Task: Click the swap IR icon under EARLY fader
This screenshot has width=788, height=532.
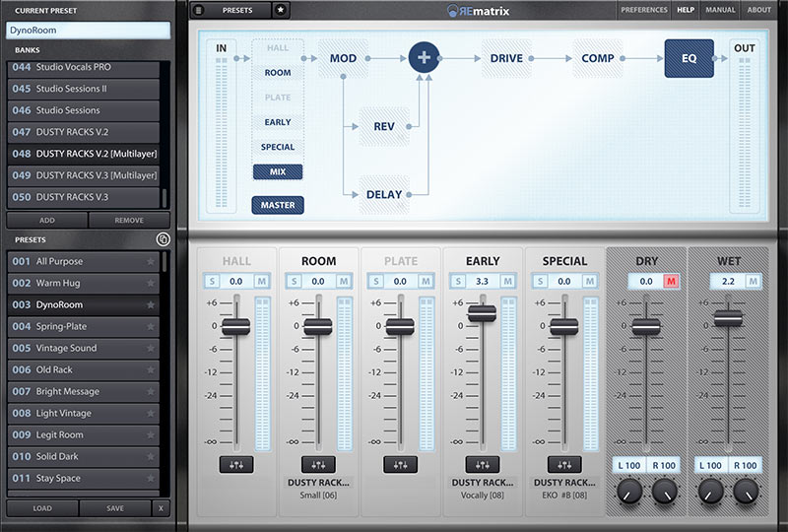Action: [482, 463]
